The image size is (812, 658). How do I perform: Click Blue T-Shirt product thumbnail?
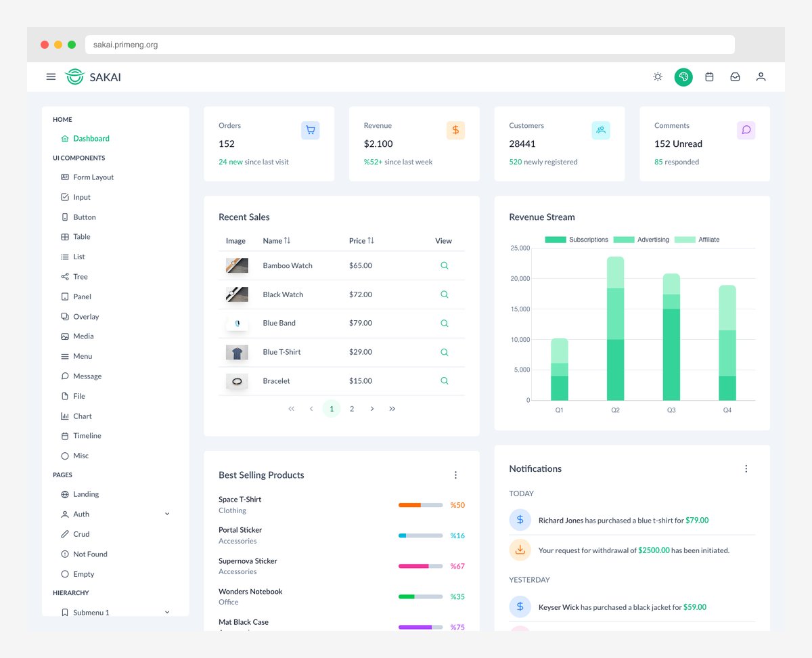coord(237,352)
